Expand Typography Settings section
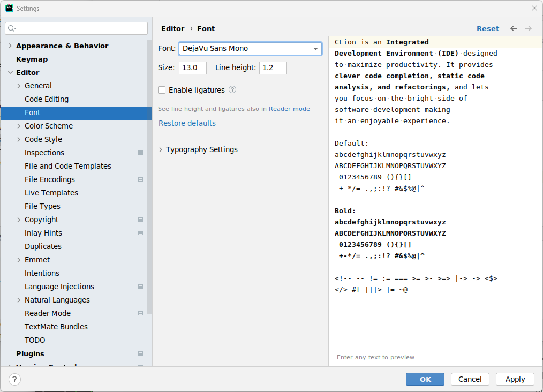 pos(161,149)
